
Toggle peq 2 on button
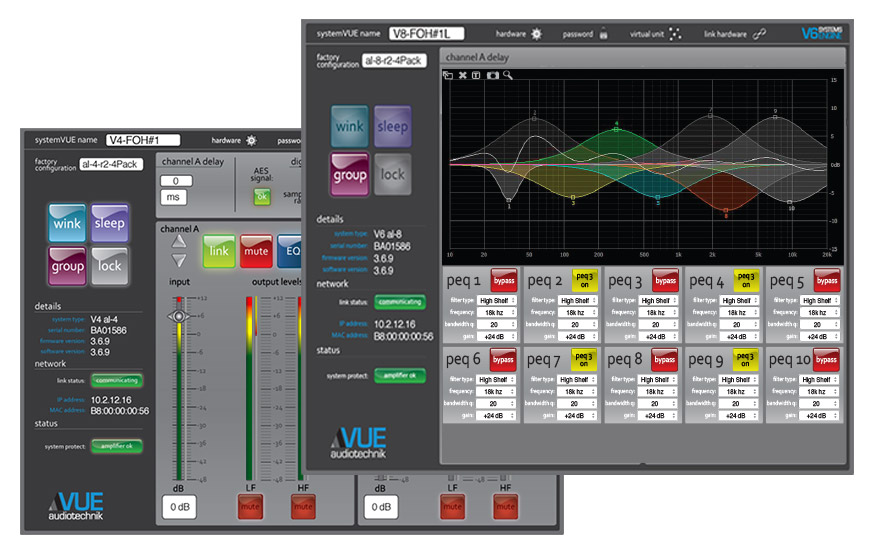[x=584, y=281]
